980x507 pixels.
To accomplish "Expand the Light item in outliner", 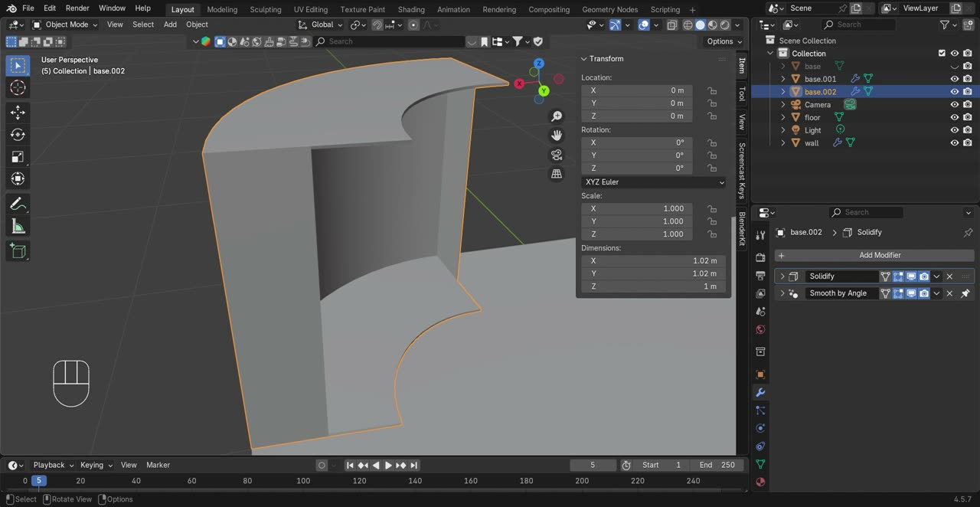I will (x=783, y=130).
